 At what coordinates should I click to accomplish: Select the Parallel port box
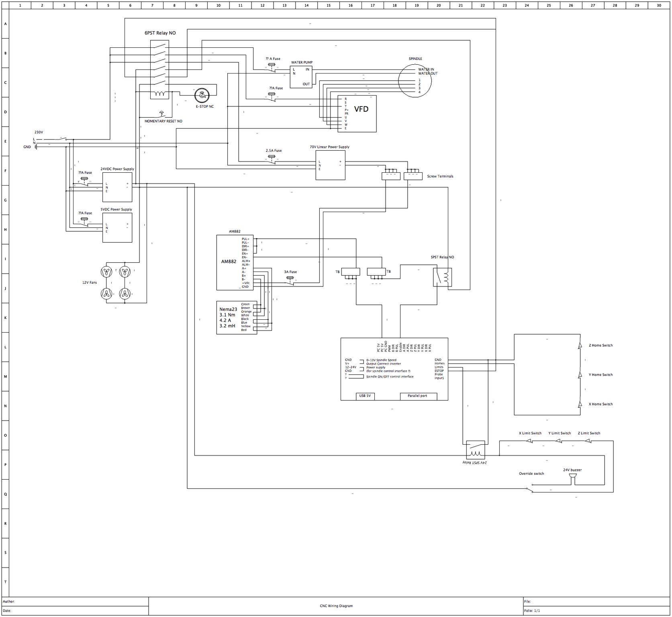(418, 396)
